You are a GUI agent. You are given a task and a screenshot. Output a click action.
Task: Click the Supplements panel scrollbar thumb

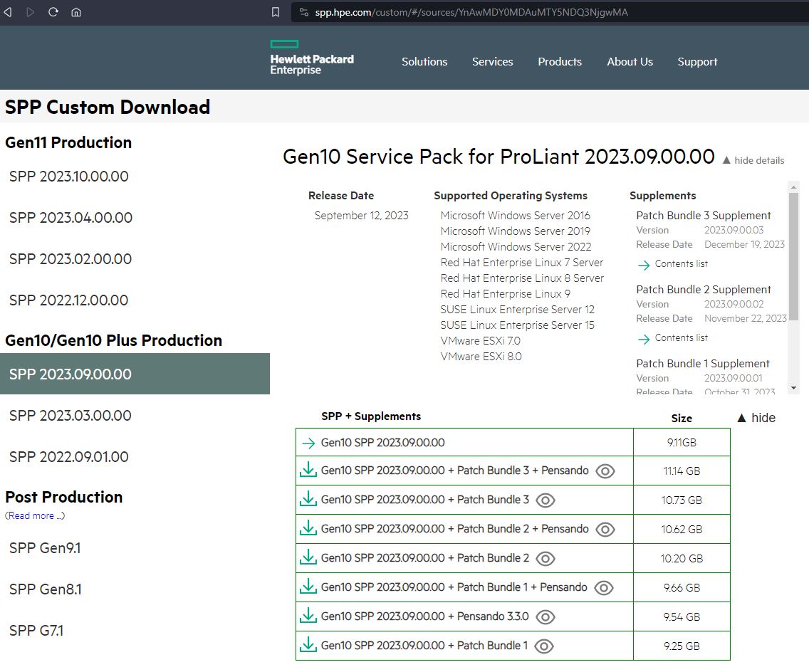793,256
